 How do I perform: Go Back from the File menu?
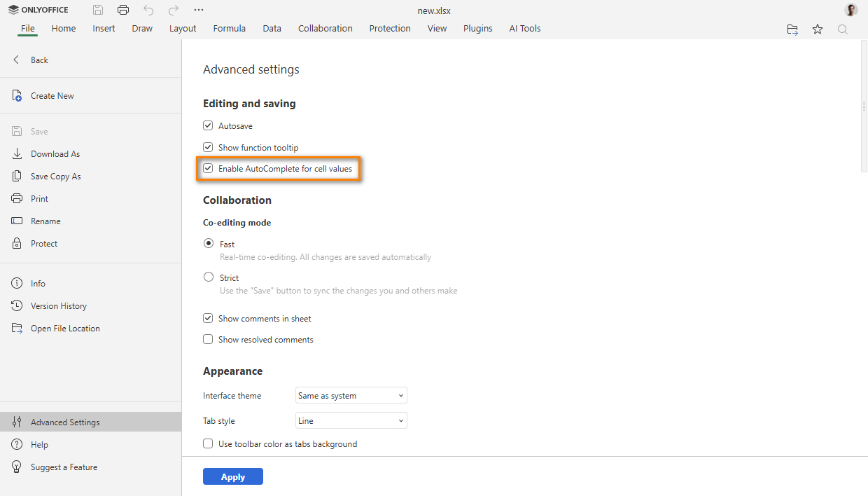(91, 60)
